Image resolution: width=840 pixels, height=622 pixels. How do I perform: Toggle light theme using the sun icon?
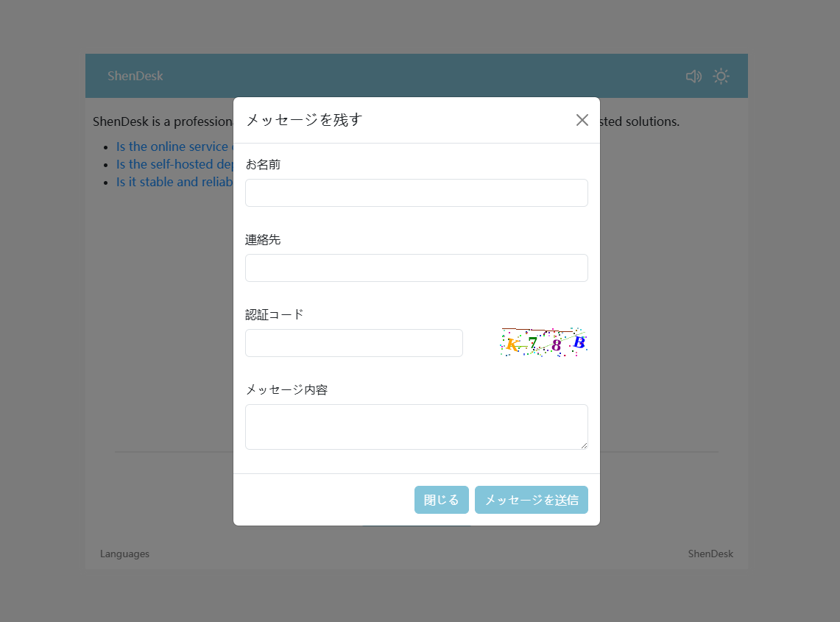[721, 77]
